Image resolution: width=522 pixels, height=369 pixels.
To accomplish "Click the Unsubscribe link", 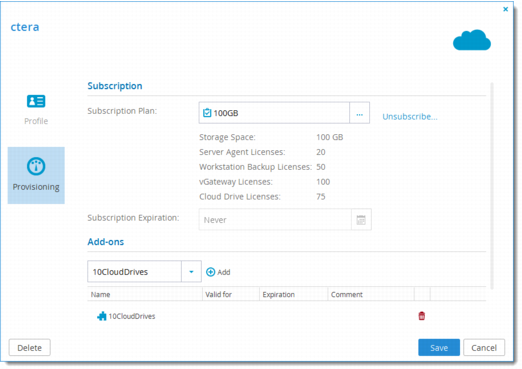I will click(410, 117).
